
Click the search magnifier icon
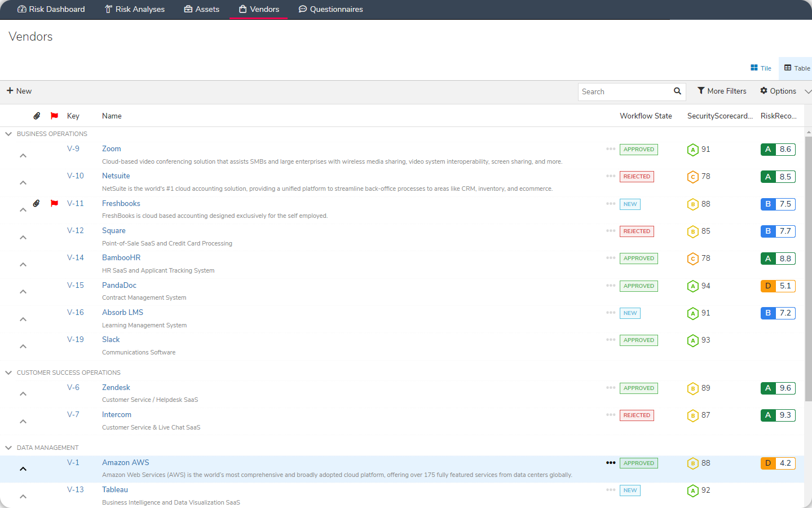tap(677, 91)
